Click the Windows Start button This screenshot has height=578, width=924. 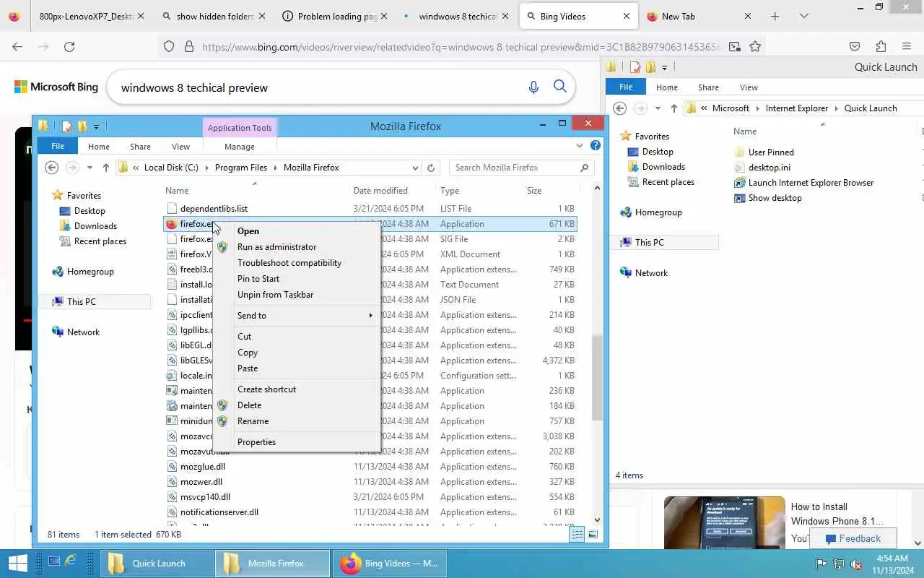pos(17,563)
